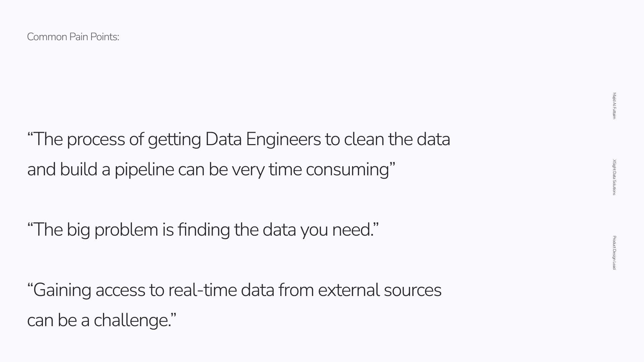The height and width of the screenshot is (362, 644).
Task: Click the word "access" in the third quote
Action: pyautogui.click(x=120, y=290)
